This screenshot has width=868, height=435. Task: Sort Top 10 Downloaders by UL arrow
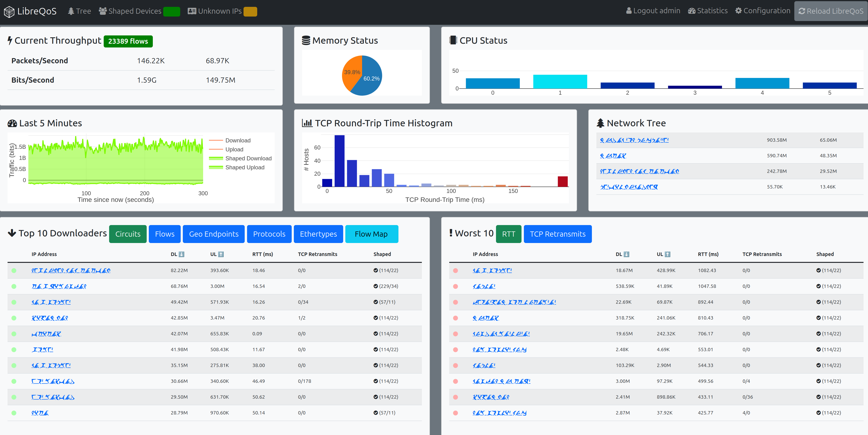221,254
